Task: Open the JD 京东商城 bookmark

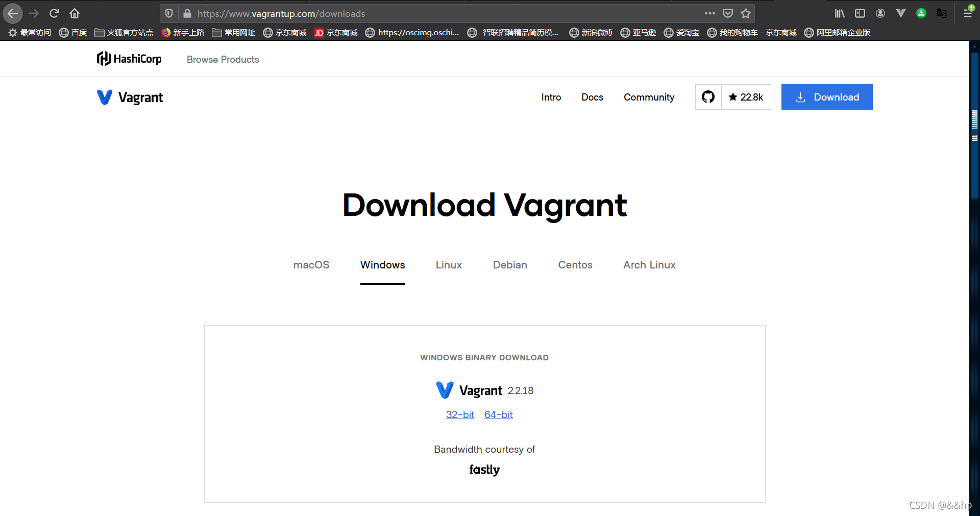Action: tap(336, 33)
